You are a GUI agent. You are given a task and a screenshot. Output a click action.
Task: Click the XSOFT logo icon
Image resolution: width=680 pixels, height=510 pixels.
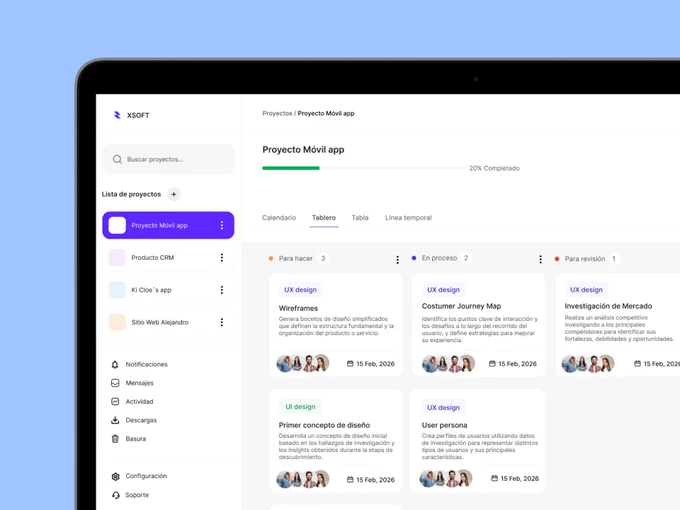point(117,115)
